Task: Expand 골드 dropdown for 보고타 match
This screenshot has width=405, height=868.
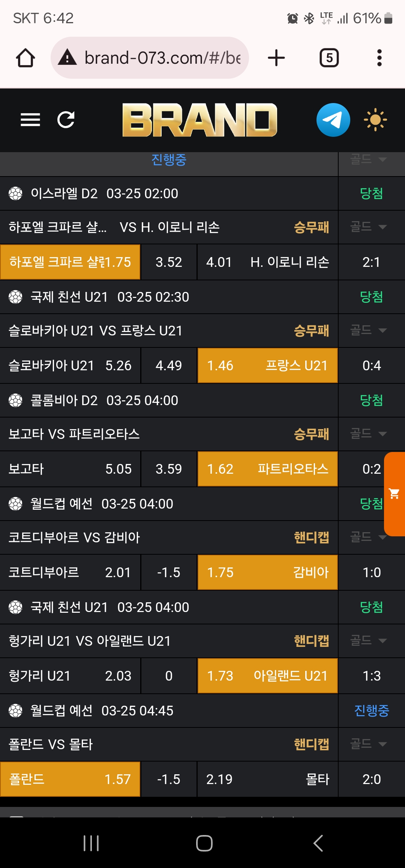Action: [368, 434]
